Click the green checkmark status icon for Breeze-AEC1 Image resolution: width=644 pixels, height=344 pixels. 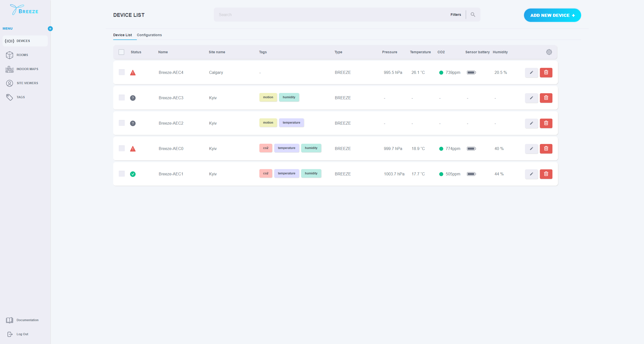pos(133,174)
